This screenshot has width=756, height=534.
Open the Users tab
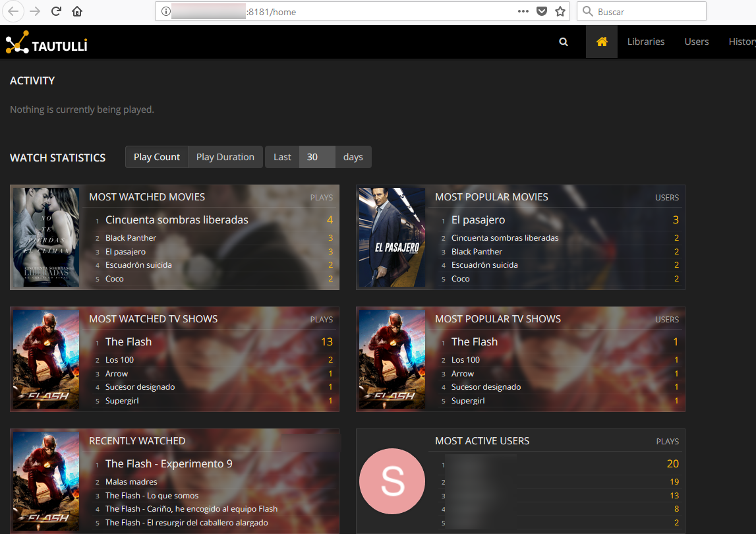696,42
